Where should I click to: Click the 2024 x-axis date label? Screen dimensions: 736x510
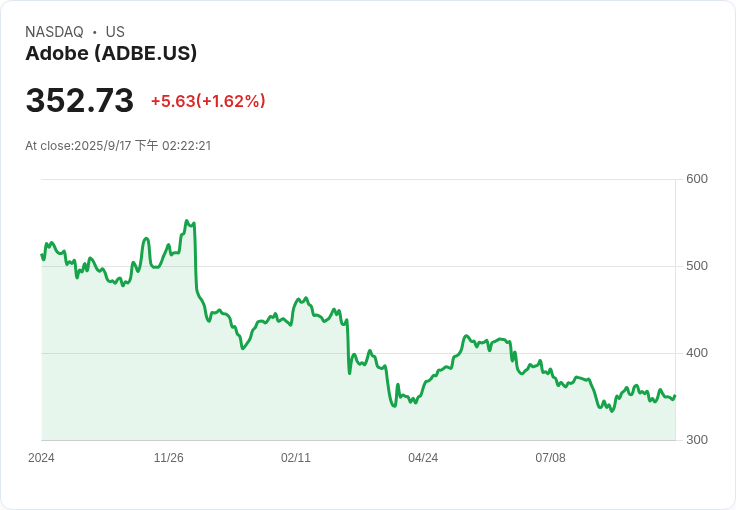(x=41, y=458)
